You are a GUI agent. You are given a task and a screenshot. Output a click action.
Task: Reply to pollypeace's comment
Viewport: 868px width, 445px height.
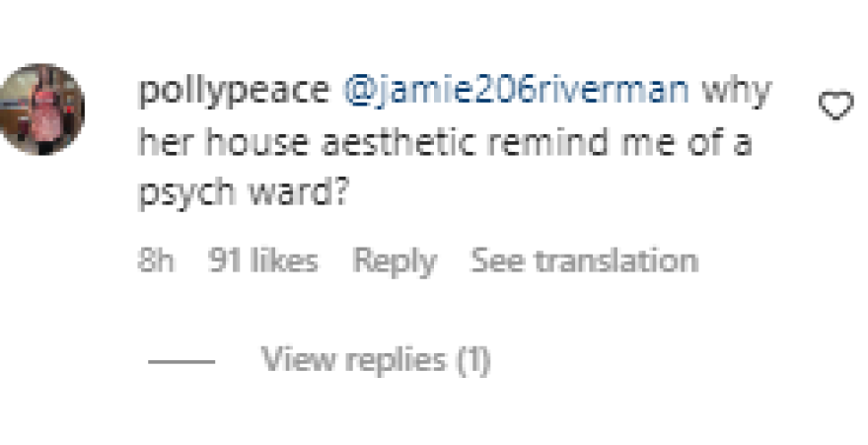[395, 260]
